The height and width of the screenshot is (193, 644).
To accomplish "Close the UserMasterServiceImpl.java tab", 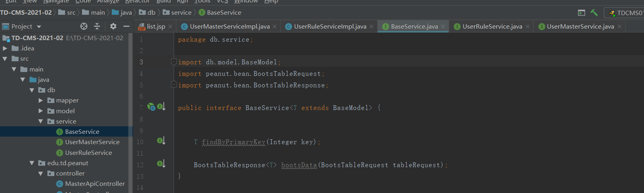I will pyautogui.click(x=274, y=27).
